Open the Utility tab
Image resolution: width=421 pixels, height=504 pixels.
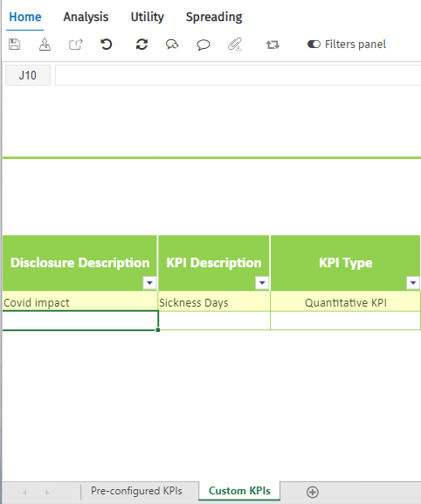click(148, 17)
